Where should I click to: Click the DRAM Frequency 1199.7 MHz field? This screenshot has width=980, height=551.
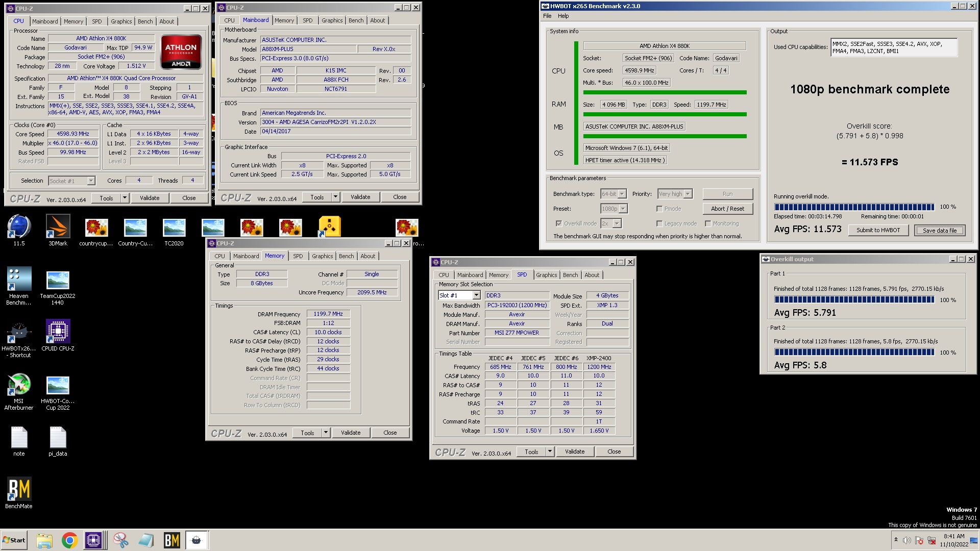[328, 314]
